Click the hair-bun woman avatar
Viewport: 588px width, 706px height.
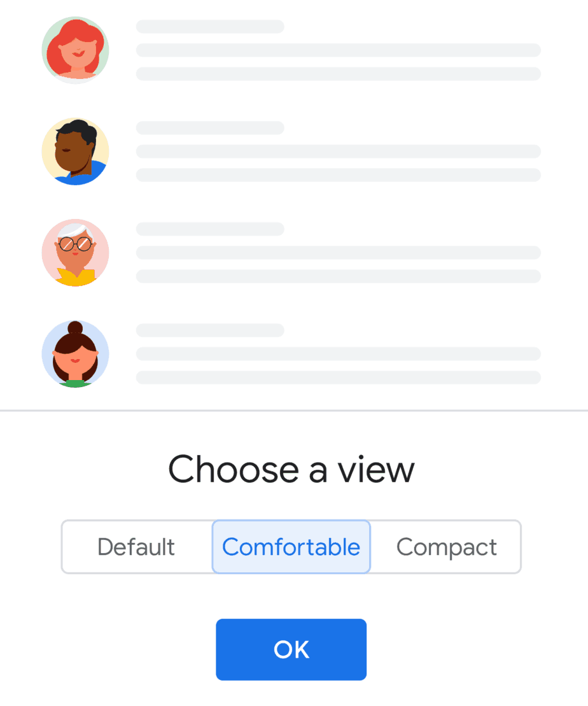(x=75, y=354)
